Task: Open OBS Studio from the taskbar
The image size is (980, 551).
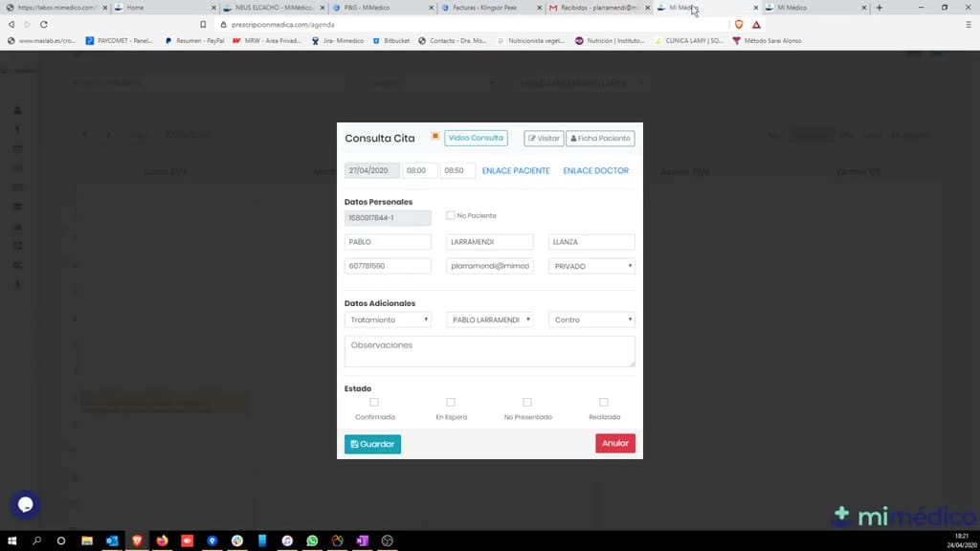Action: click(387, 540)
